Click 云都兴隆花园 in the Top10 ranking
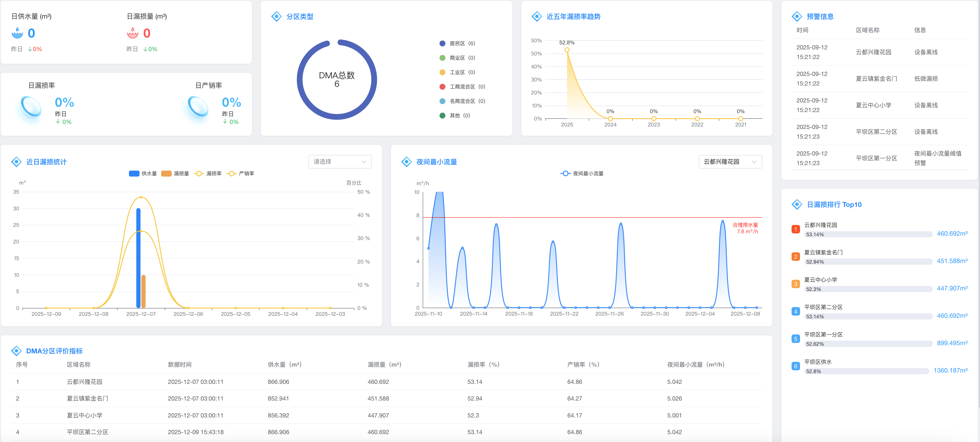The width and height of the screenshot is (980, 442). tap(821, 225)
